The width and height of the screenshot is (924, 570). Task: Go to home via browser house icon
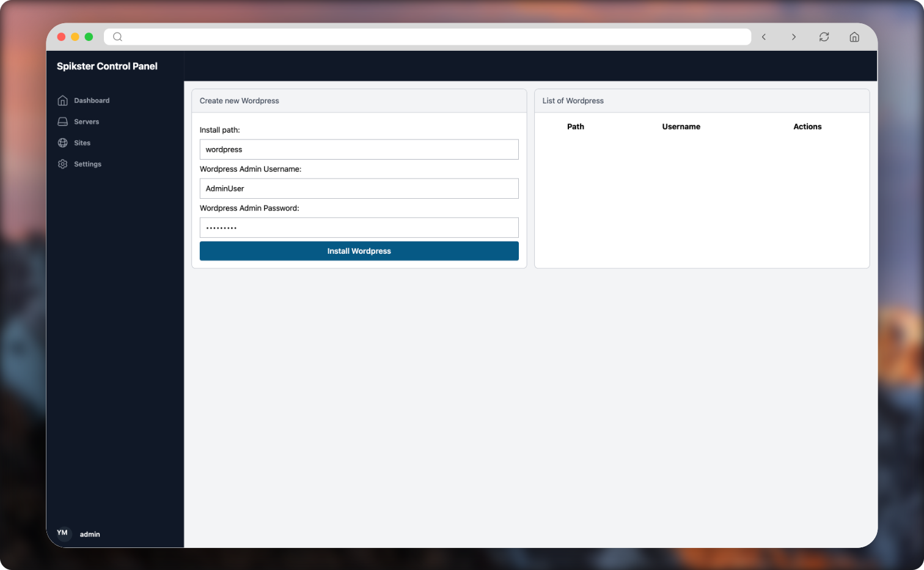(854, 37)
